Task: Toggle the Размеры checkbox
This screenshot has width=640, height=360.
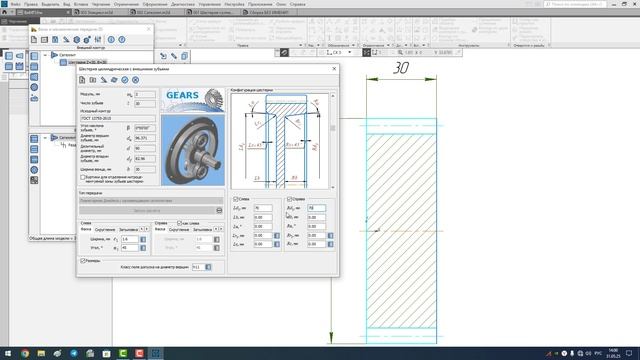Action: (x=83, y=261)
